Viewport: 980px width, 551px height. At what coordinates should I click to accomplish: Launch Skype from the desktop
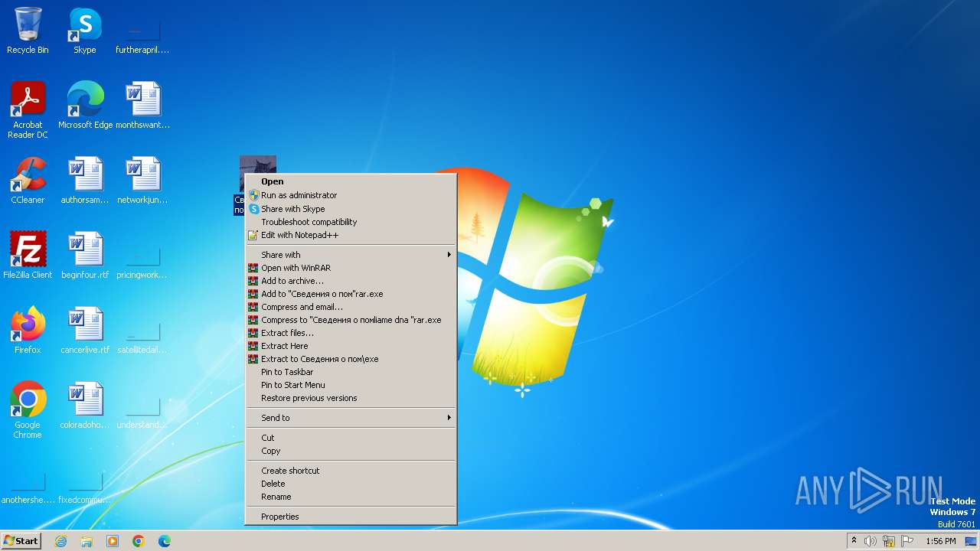[85, 31]
